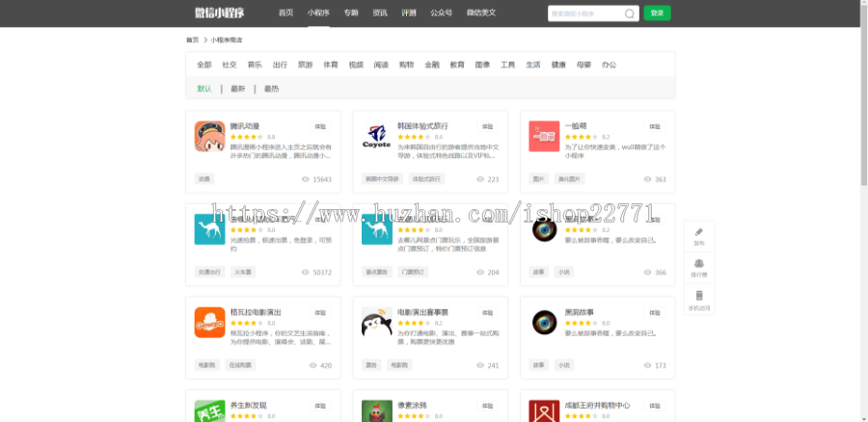This screenshot has width=868, height=422.
Task: Open the red 一脸萌 app icon
Action: [544, 136]
